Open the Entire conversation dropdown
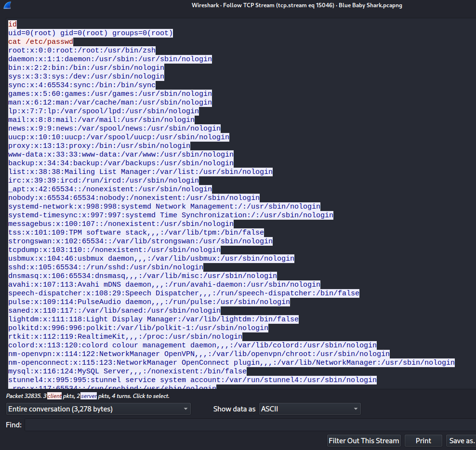This screenshot has width=476, height=450. point(98,409)
